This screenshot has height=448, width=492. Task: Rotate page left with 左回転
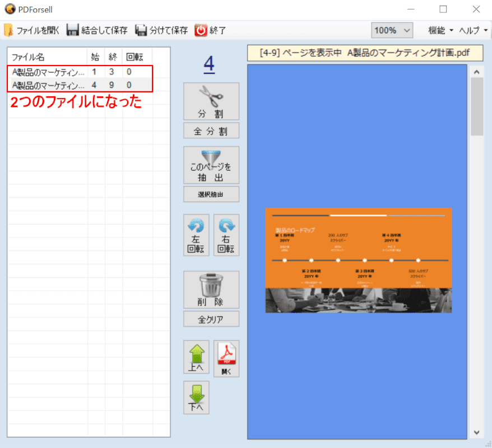(x=196, y=235)
